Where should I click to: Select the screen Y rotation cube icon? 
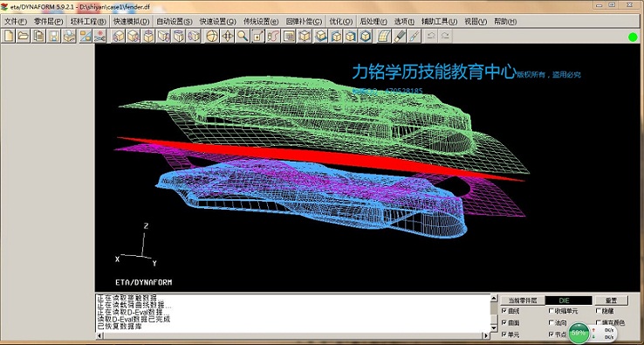(178, 36)
